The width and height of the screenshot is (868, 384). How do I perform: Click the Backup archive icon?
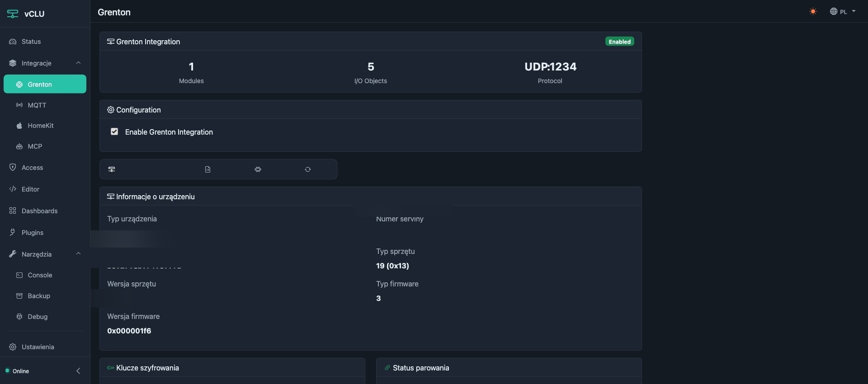[19, 296]
